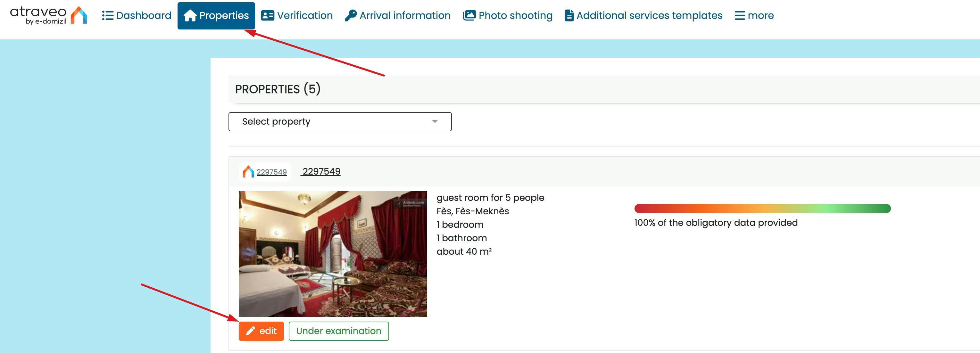Click the guest room photo thumbnail
The image size is (980, 353).
[333, 254]
